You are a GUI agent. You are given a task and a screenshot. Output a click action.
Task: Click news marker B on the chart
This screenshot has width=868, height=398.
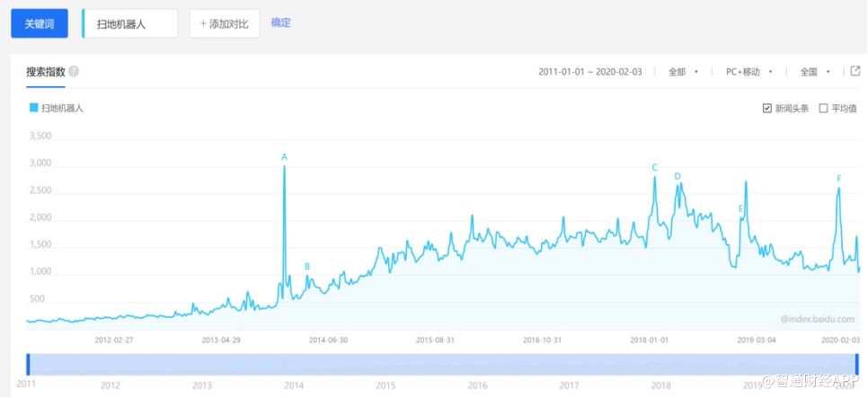pyautogui.click(x=307, y=266)
